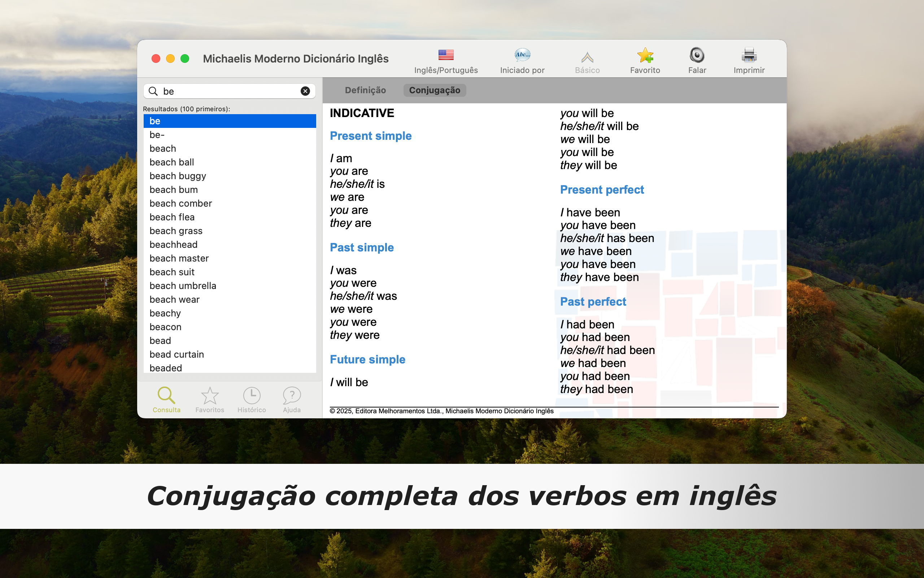Select the 'beach bum' result
This screenshot has width=924, height=578.
pyautogui.click(x=230, y=190)
